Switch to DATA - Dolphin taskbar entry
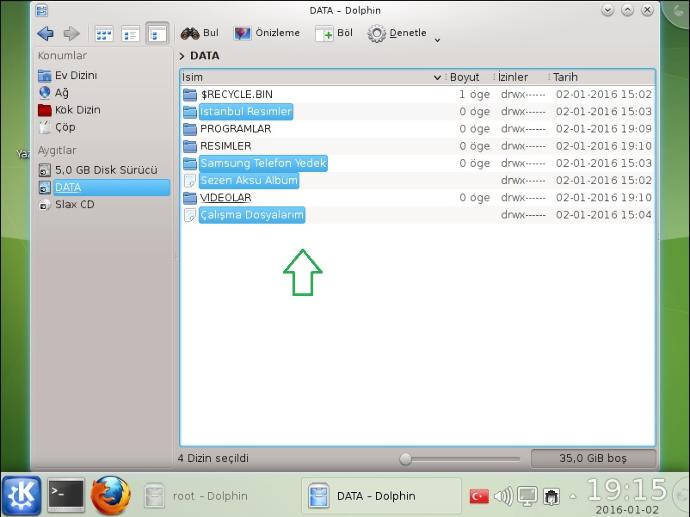This screenshot has height=517, width=690. click(x=381, y=496)
